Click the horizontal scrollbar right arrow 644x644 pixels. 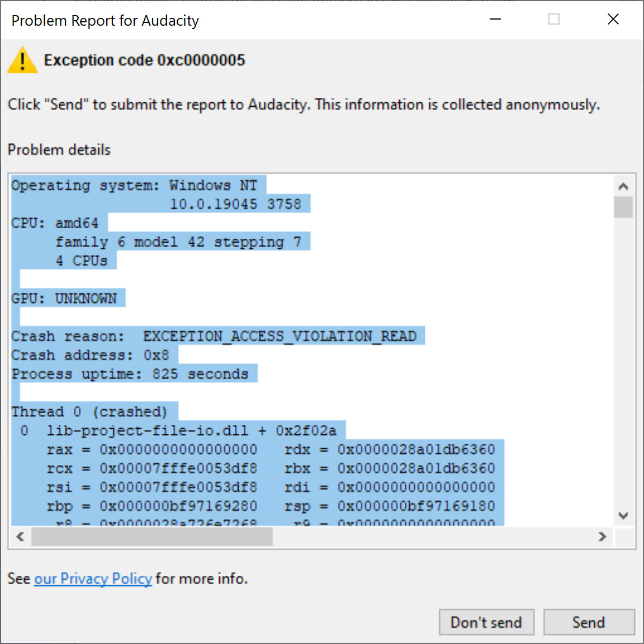click(x=603, y=537)
